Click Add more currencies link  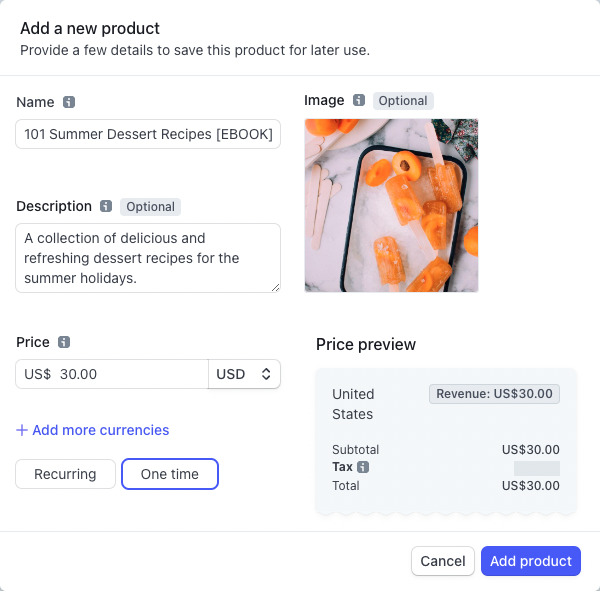coord(100,430)
